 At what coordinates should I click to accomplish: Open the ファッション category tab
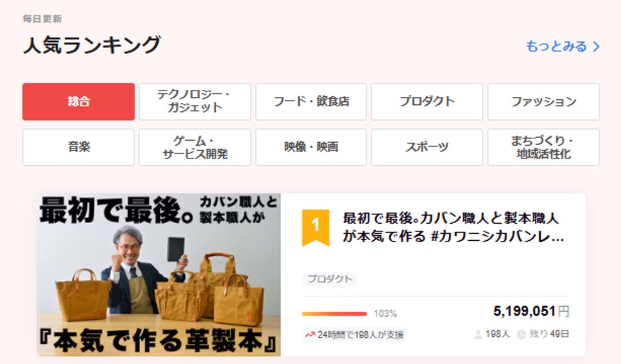point(544,102)
